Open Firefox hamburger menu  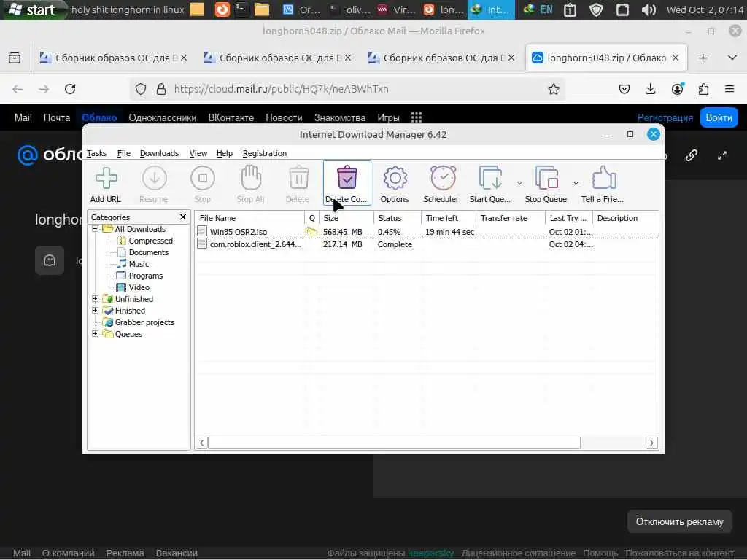pos(729,89)
